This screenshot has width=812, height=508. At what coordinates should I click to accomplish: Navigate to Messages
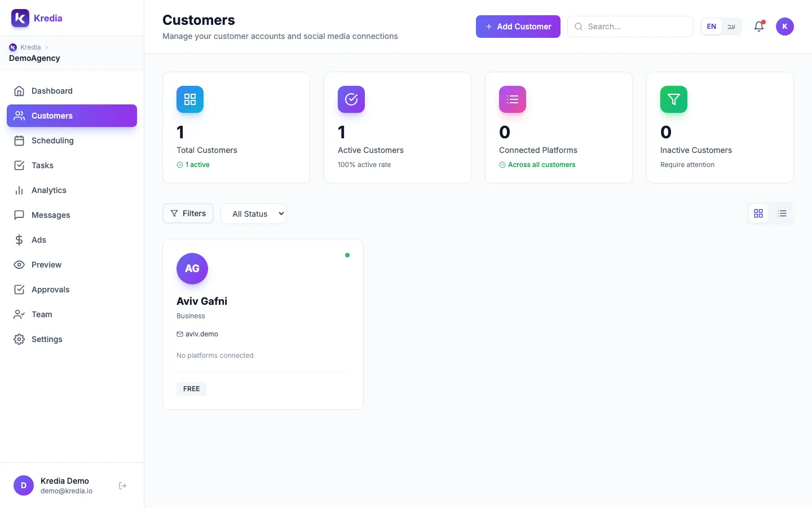pyautogui.click(x=72, y=215)
